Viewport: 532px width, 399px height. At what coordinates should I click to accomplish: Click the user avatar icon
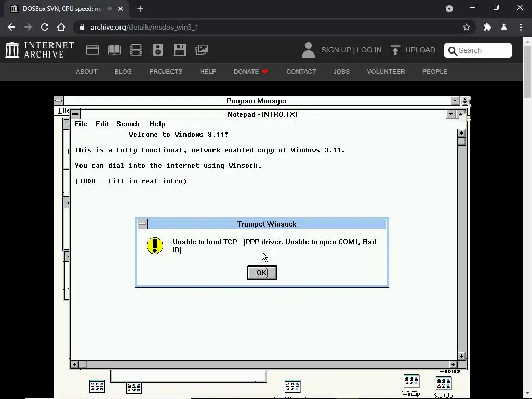[x=309, y=50]
